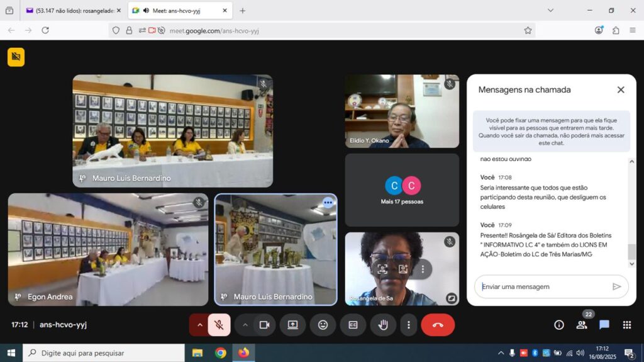Show the participants list with 22 people
Screen dimensions: 644x362
pyautogui.click(x=582, y=325)
